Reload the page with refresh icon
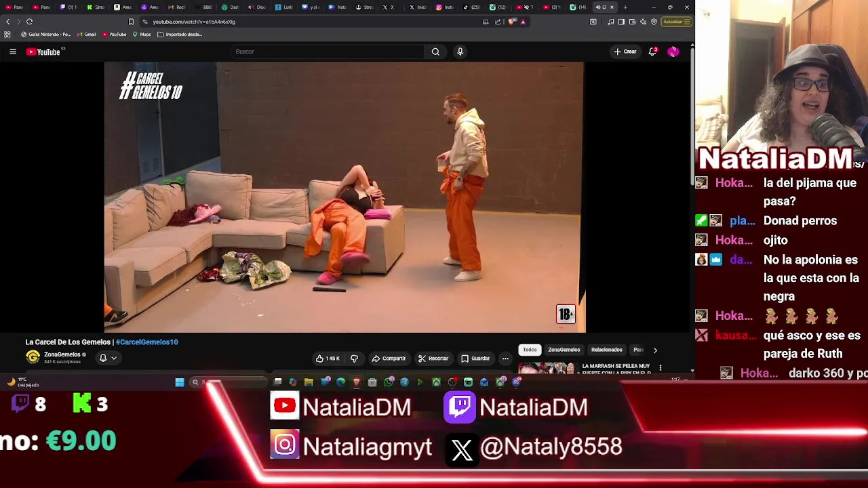Image resolution: width=868 pixels, height=488 pixels. pyautogui.click(x=29, y=22)
